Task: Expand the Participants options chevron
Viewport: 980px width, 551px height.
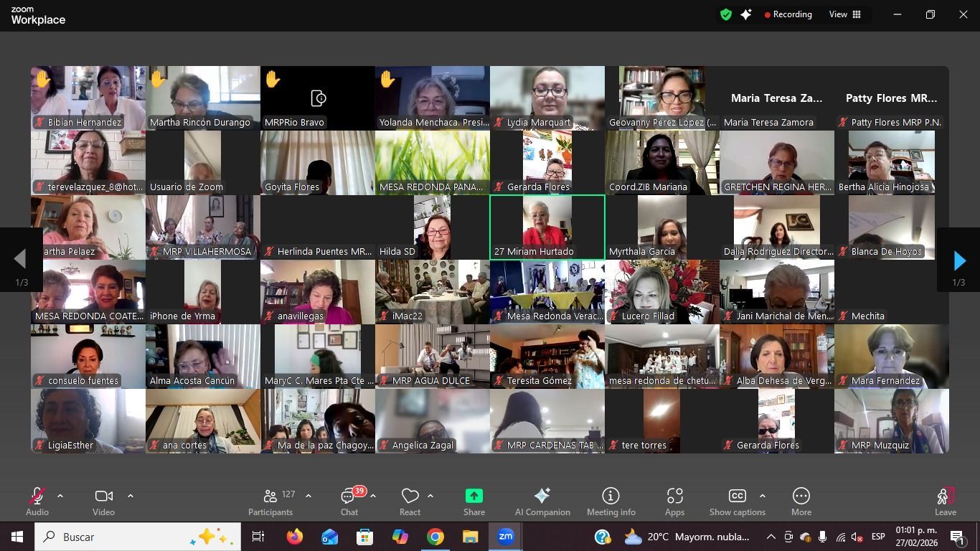Action: (x=308, y=496)
